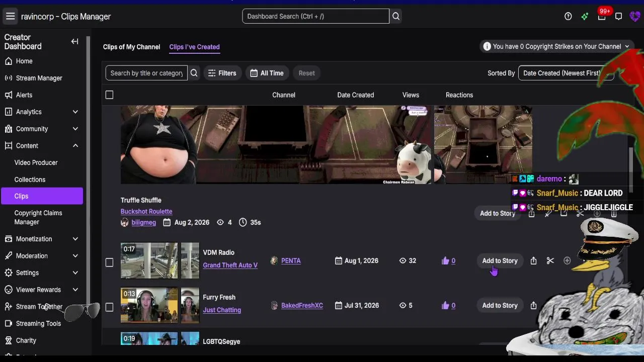Image resolution: width=644 pixels, height=362 pixels.
Task: Open the inbox with 99+ notifications
Action: (602, 16)
